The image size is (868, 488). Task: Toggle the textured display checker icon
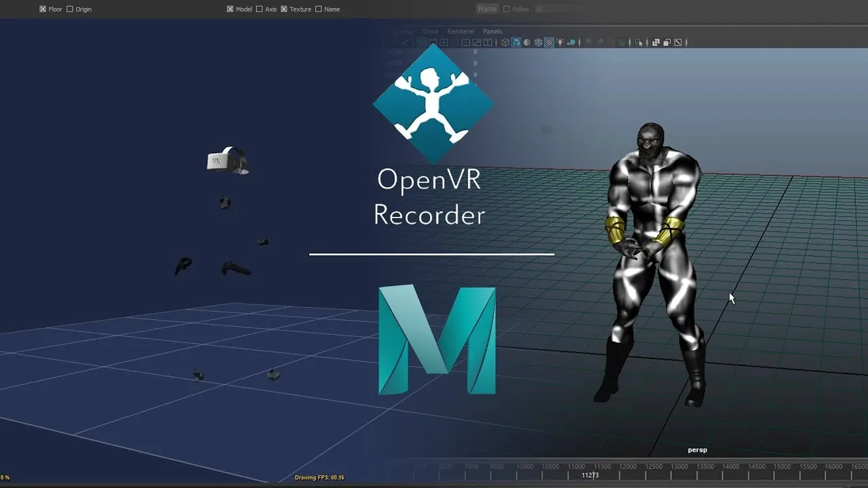point(549,42)
